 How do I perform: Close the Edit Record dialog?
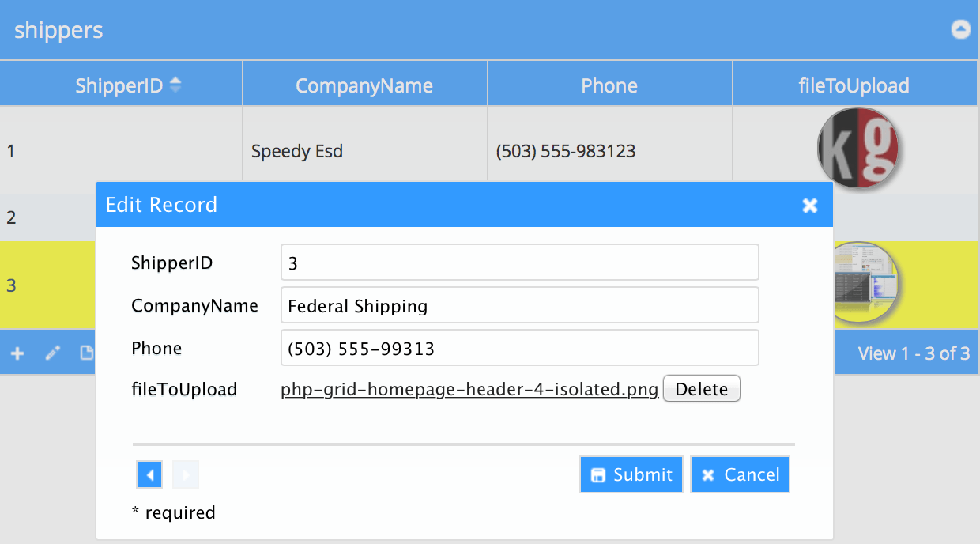(810, 206)
